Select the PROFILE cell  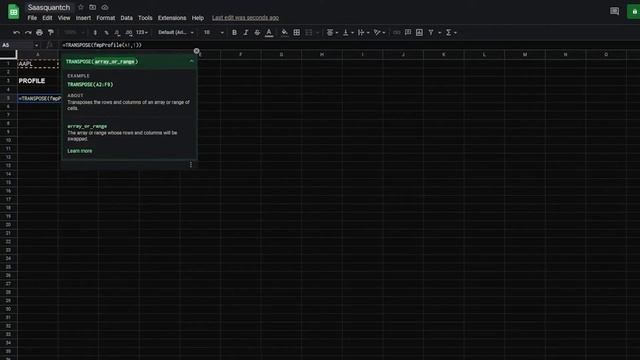(x=38, y=81)
